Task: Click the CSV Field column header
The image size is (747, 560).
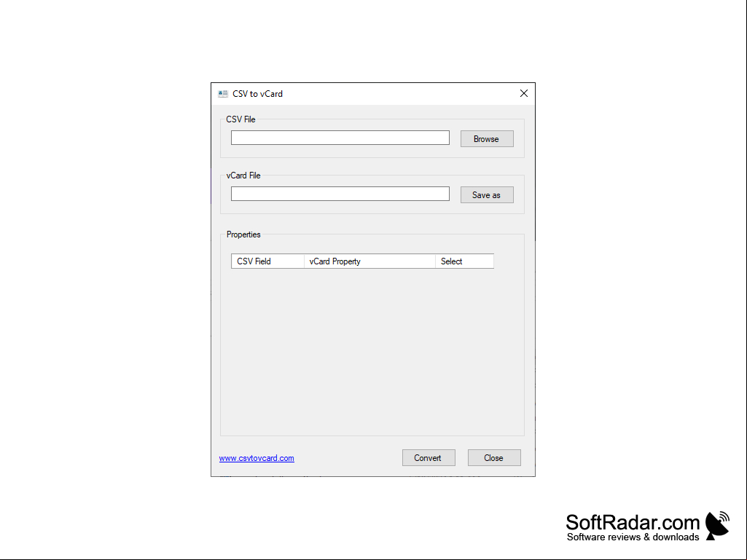Action: pyautogui.click(x=267, y=261)
